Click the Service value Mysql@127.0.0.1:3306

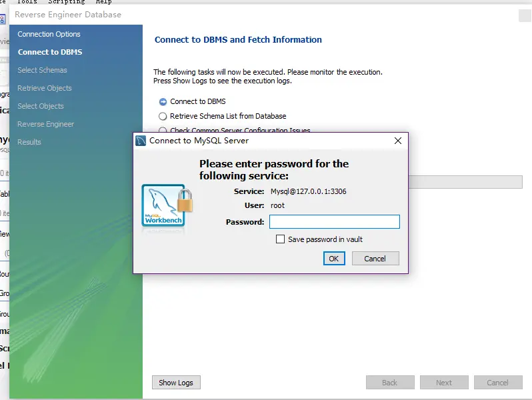[x=309, y=191]
